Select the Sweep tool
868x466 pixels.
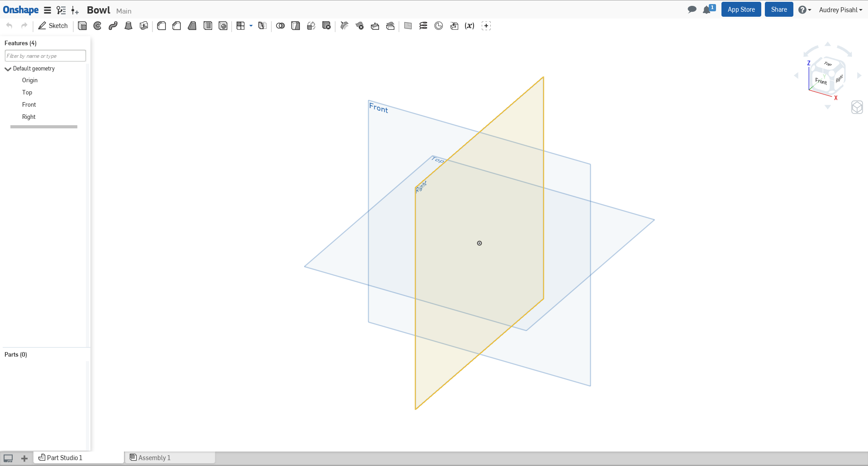113,26
